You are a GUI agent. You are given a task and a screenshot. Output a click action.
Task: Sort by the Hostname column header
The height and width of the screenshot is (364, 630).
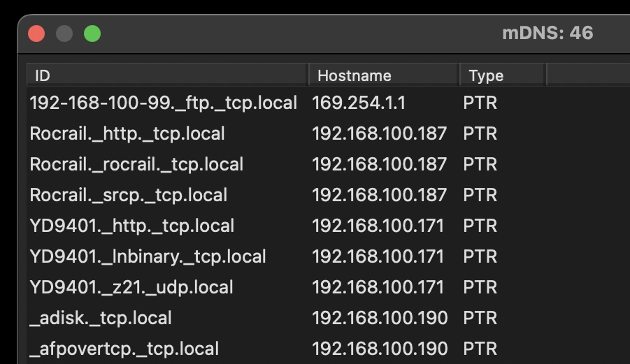point(382,75)
